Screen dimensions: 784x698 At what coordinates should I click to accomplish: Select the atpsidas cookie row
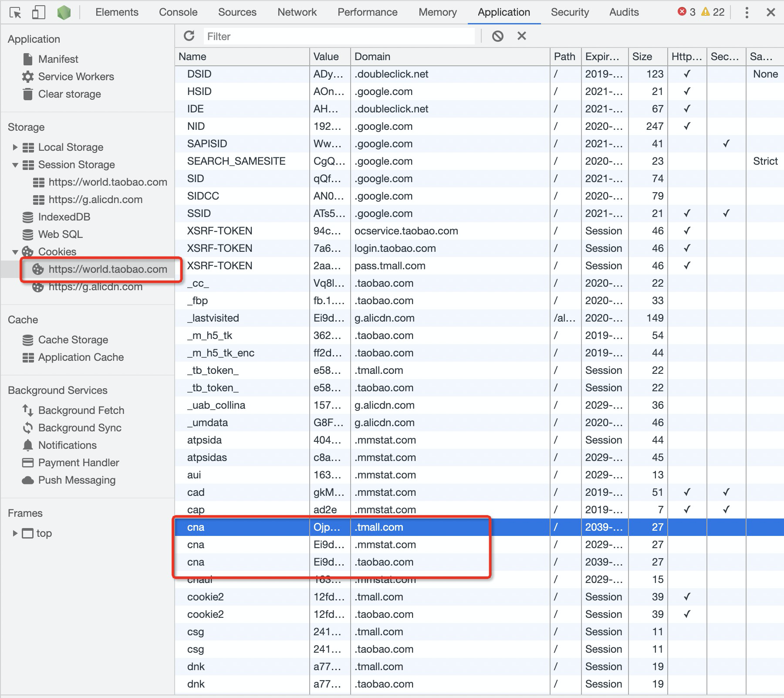[479, 457]
